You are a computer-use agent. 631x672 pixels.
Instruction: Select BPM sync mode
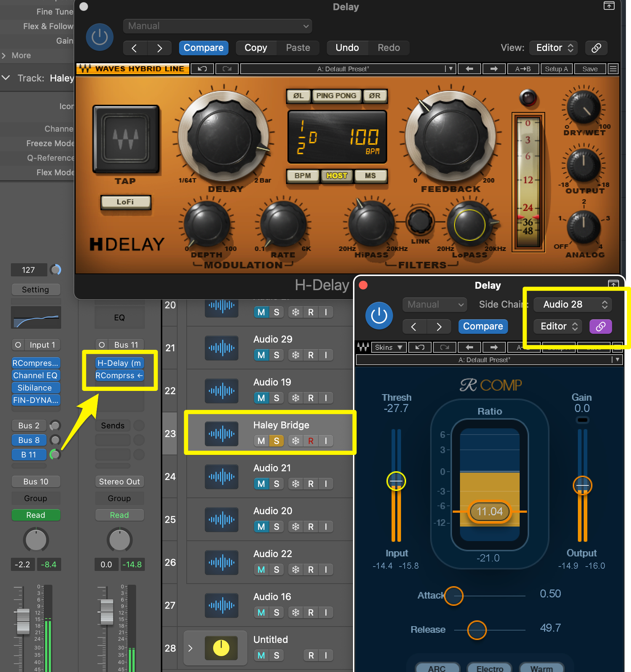302,176
